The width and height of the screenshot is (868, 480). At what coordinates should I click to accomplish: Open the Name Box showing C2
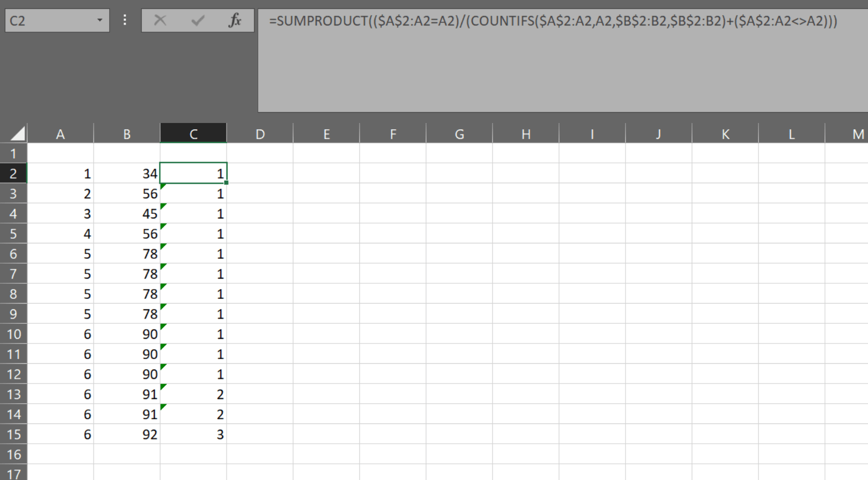coord(52,20)
